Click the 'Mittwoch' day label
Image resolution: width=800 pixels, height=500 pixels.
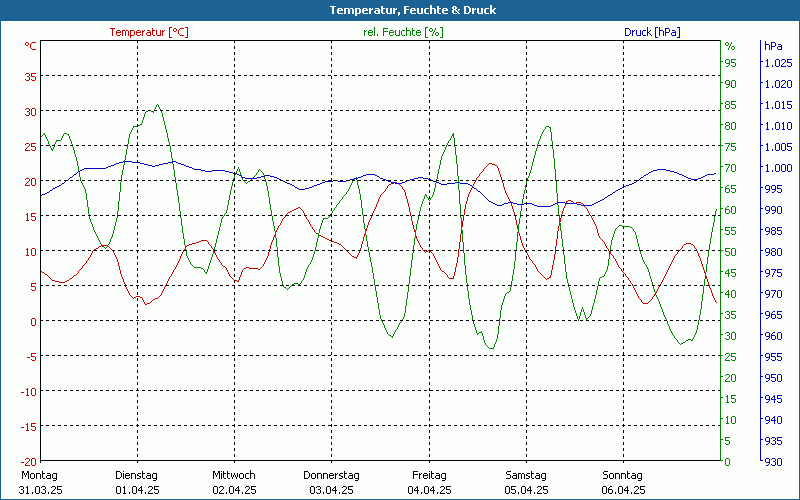pyautogui.click(x=234, y=475)
